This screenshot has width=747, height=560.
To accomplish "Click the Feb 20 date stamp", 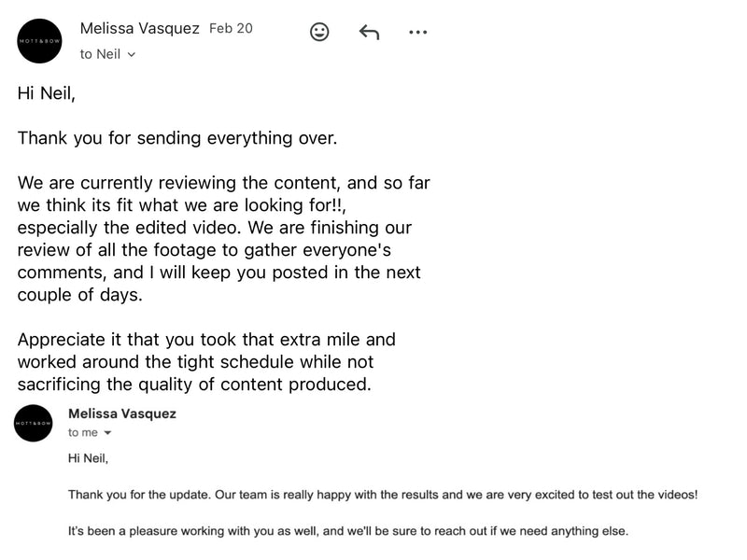I will (x=231, y=28).
